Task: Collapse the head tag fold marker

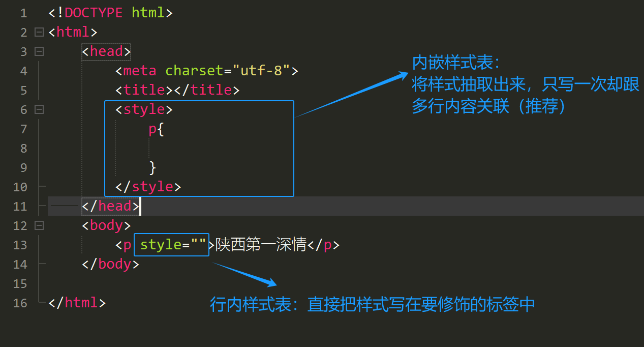Action: coord(39,51)
